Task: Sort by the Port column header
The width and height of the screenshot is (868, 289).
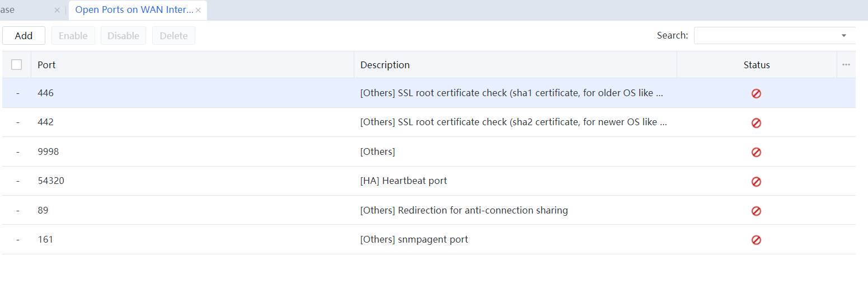Action: coord(46,65)
